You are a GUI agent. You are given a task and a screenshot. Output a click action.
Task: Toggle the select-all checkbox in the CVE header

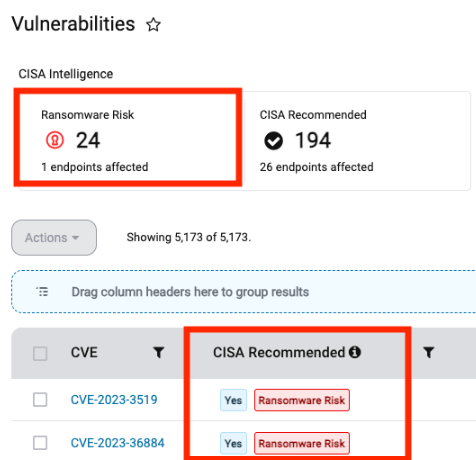pyautogui.click(x=40, y=353)
